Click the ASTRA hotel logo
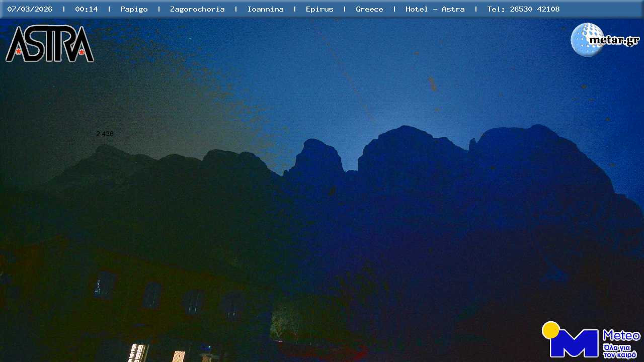This screenshot has height=362, width=644. [x=49, y=44]
